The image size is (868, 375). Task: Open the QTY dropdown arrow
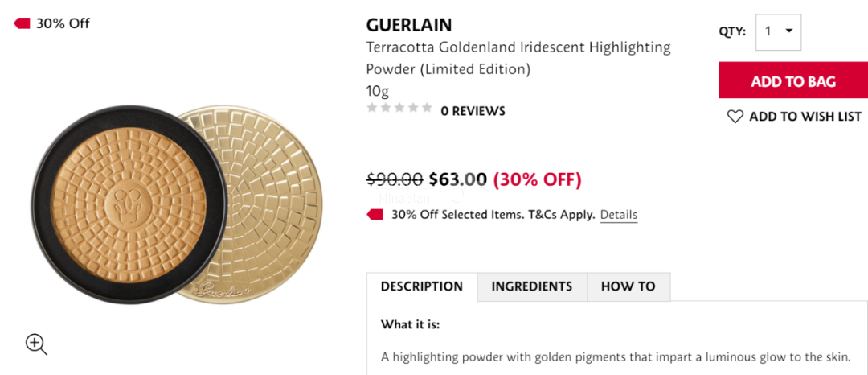pos(788,31)
